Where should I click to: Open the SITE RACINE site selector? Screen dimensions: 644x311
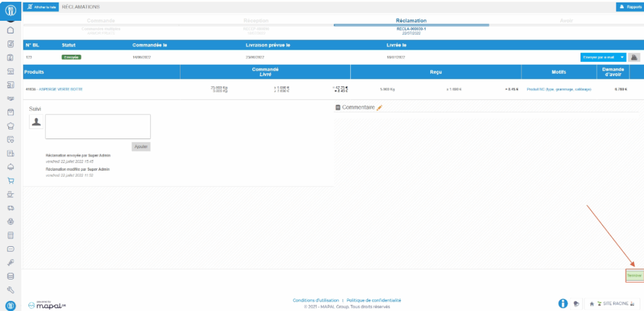click(x=611, y=304)
